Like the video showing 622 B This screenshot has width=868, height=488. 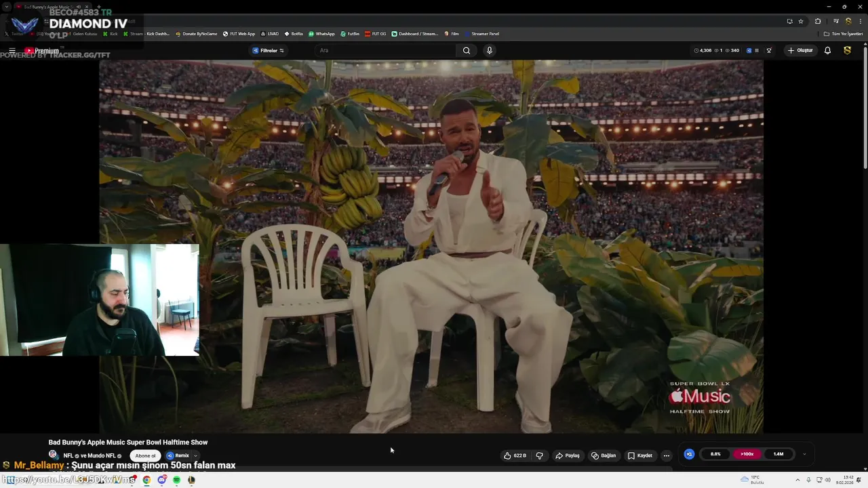click(515, 455)
